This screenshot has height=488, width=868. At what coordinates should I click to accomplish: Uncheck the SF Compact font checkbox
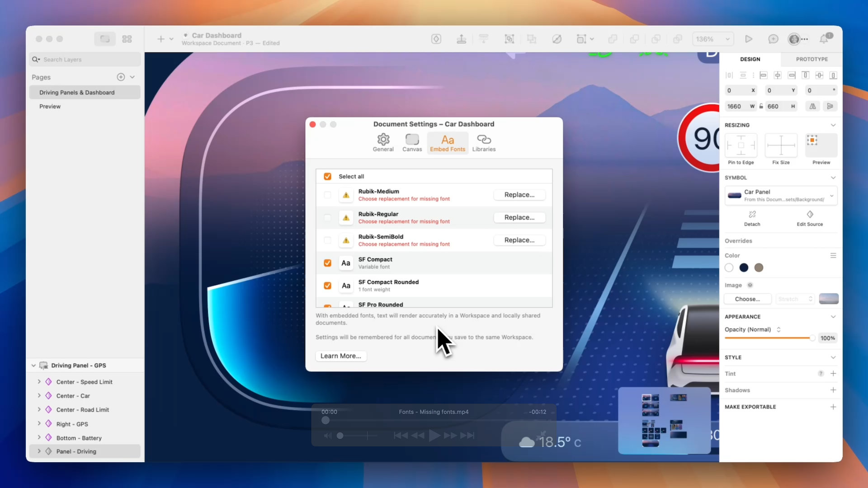coord(327,263)
